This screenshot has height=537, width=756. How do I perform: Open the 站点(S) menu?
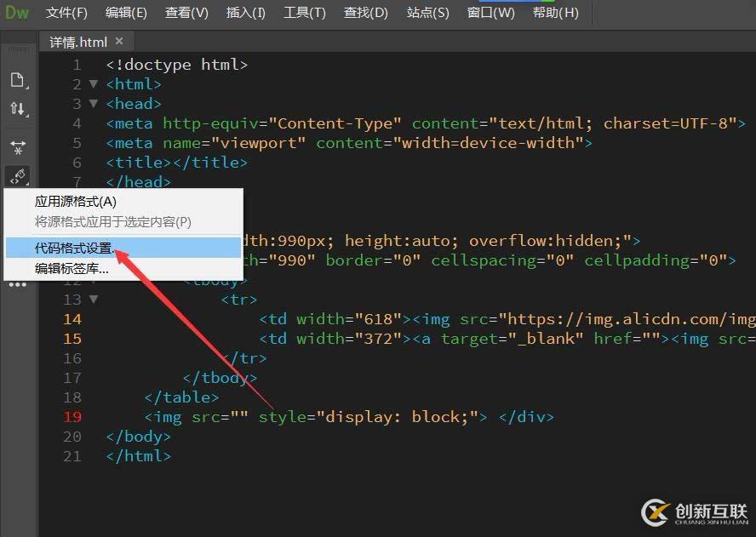(427, 13)
